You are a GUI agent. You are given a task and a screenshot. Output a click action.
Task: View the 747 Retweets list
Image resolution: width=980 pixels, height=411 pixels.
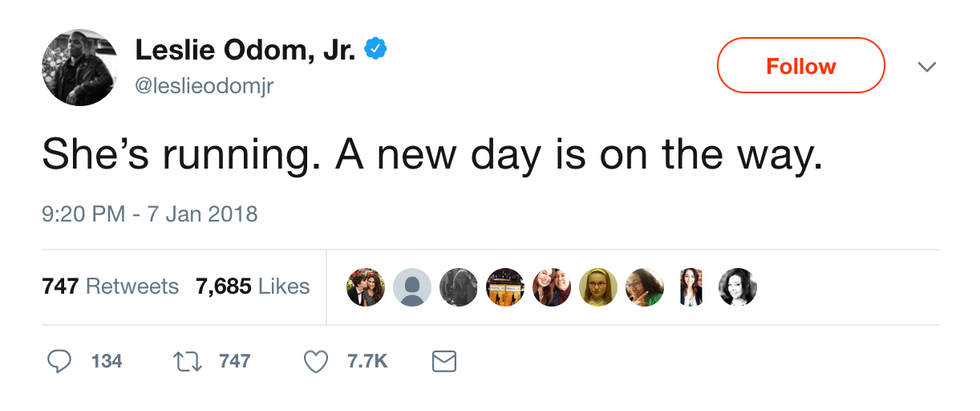pyautogui.click(x=110, y=286)
